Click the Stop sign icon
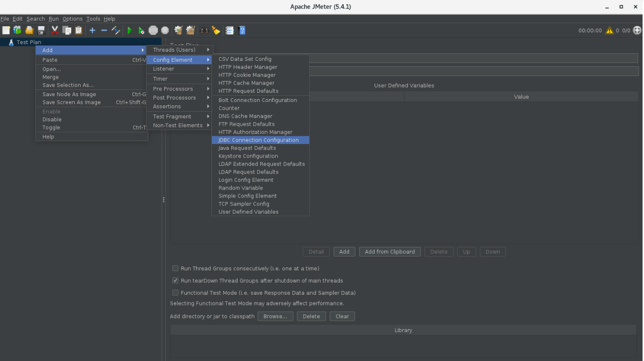 click(153, 30)
